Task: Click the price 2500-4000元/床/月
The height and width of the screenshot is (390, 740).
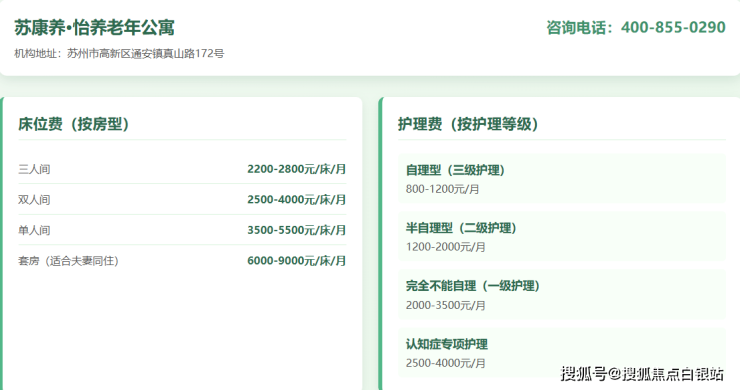Action: (x=296, y=200)
